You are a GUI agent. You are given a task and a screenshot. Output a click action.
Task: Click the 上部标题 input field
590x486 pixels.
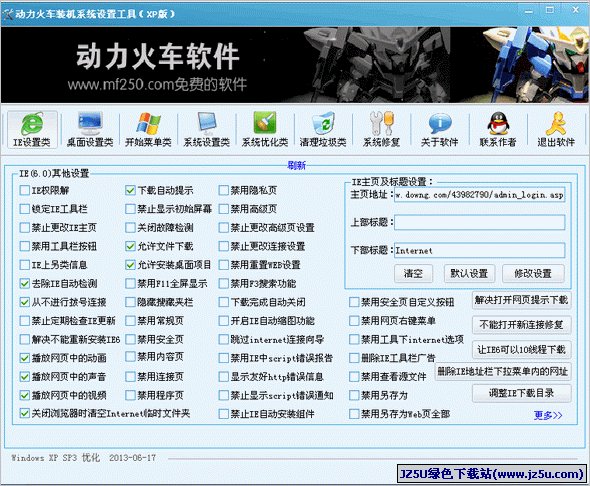click(x=479, y=222)
